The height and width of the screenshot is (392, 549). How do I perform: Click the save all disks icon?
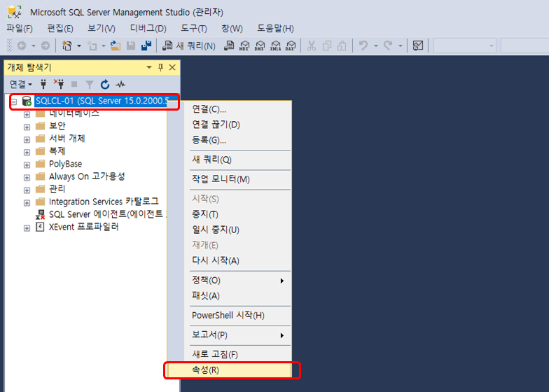[146, 45]
